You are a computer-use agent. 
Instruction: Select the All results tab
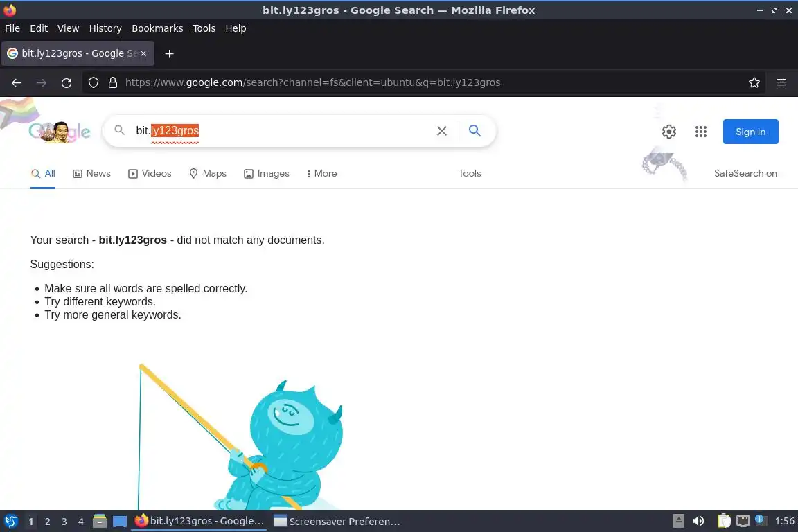pyautogui.click(x=43, y=174)
